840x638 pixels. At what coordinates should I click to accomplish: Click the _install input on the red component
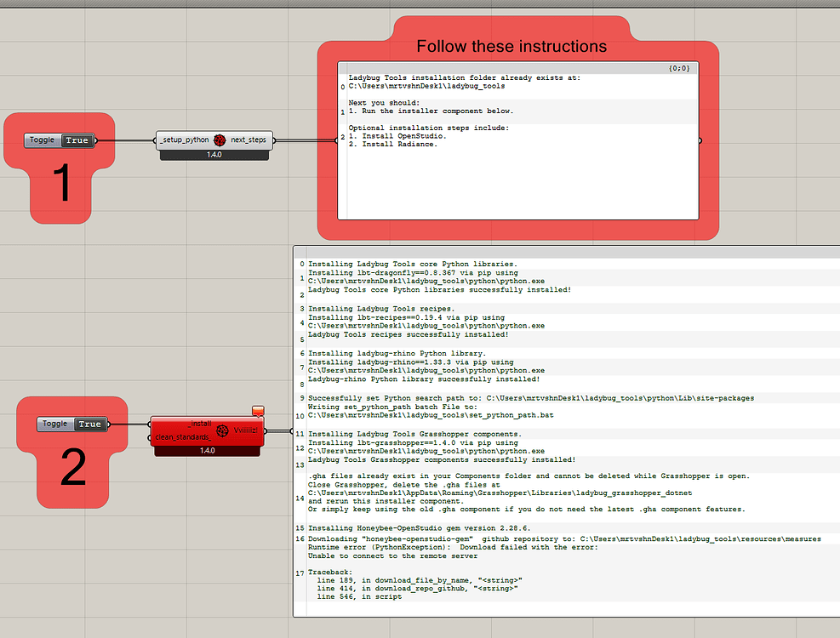point(200,424)
